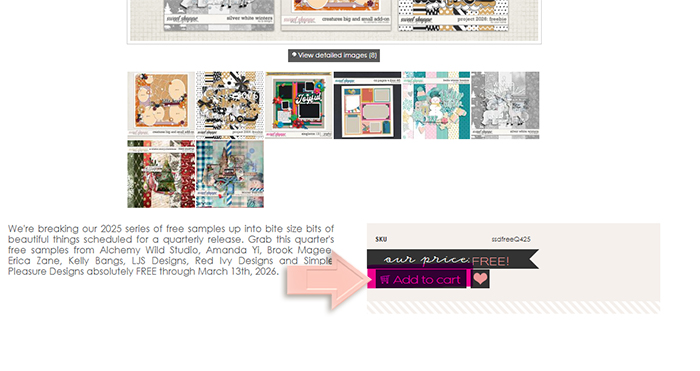
Task: Click the creatures big and small add-on preview at top
Action: [x=336, y=16]
